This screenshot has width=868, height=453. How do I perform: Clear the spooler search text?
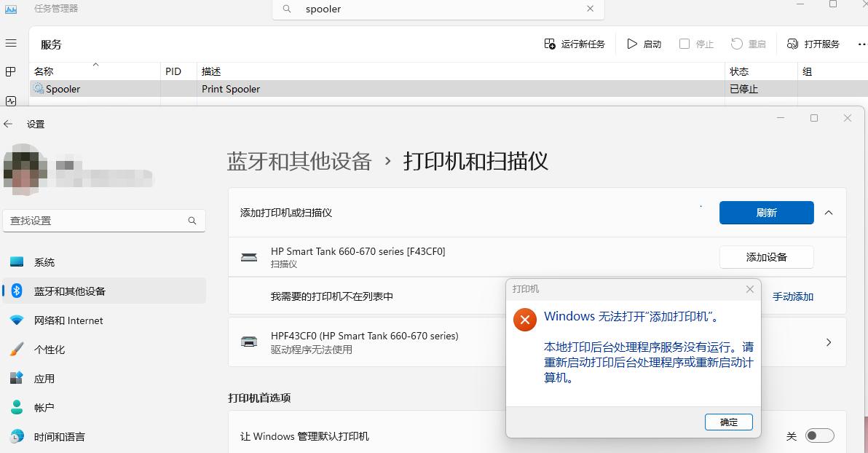click(590, 9)
